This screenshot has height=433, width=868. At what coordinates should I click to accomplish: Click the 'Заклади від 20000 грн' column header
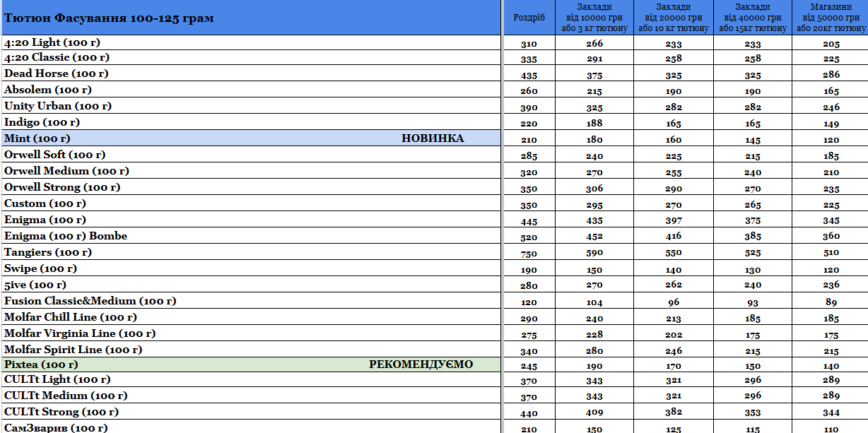674,17
